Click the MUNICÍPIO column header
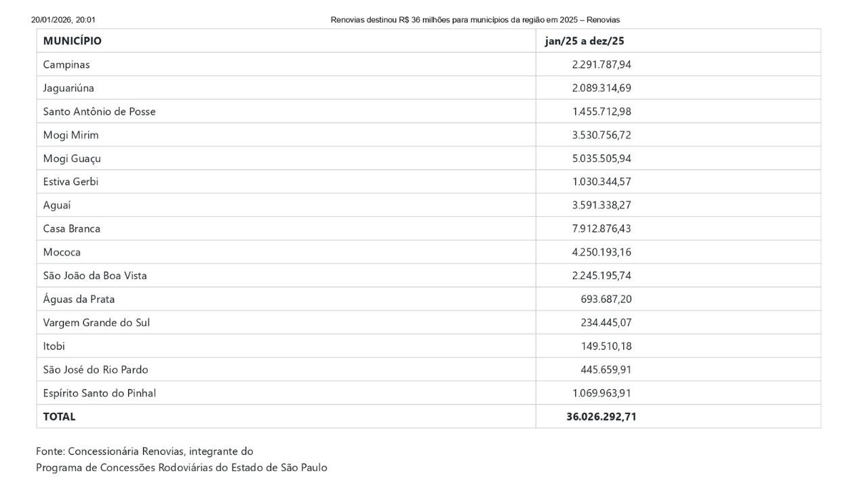This screenshot has height=488, width=868. [73, 41]
